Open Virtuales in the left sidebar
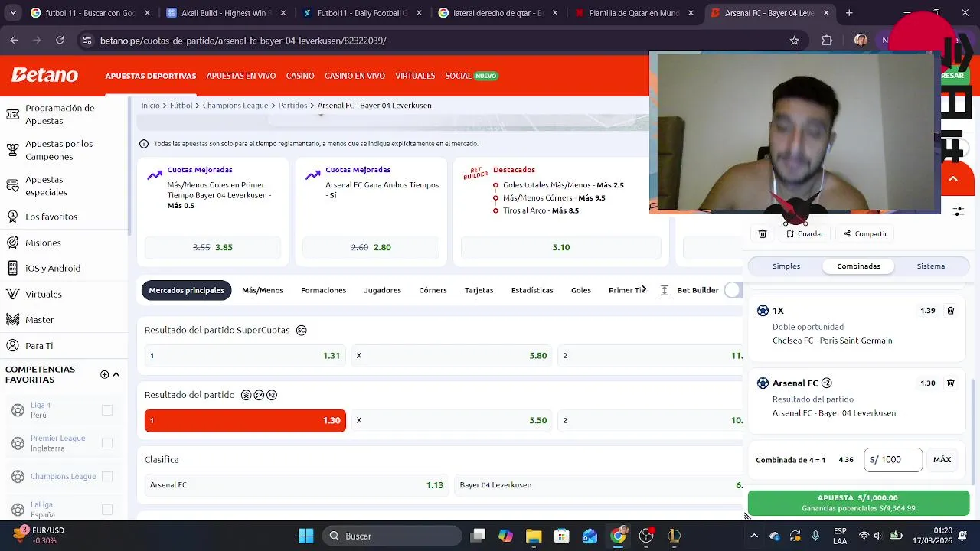The height and width of the screenshot is (551, 980). (x=43, y=294)
